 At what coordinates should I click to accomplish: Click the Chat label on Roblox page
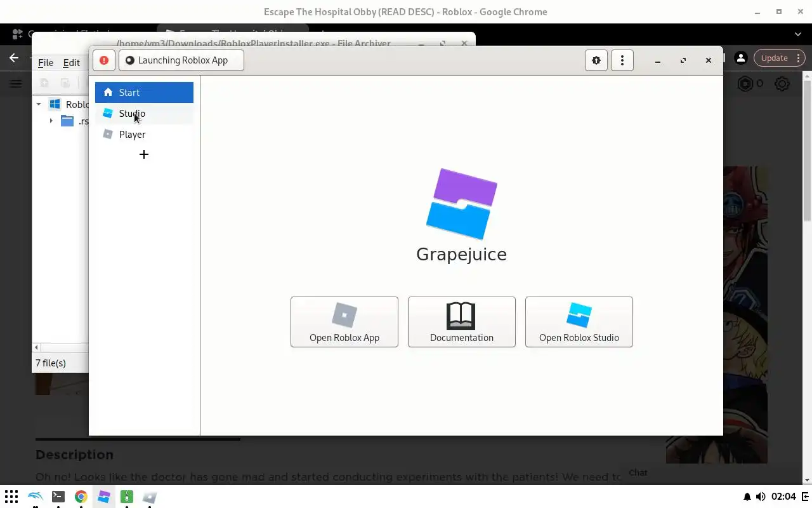[x=638, y=472]
